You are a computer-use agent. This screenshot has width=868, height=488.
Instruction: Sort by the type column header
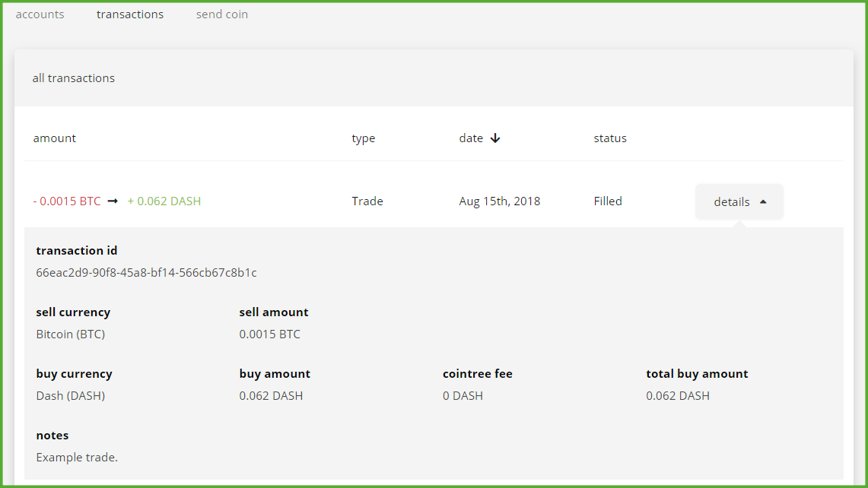pyautogui.click(x=363, y=138)
